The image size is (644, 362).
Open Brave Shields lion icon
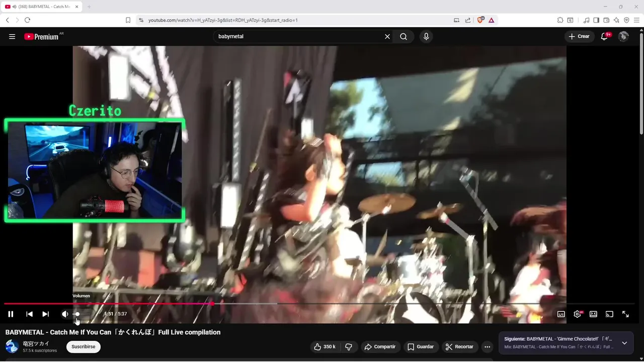coord(480,20)
